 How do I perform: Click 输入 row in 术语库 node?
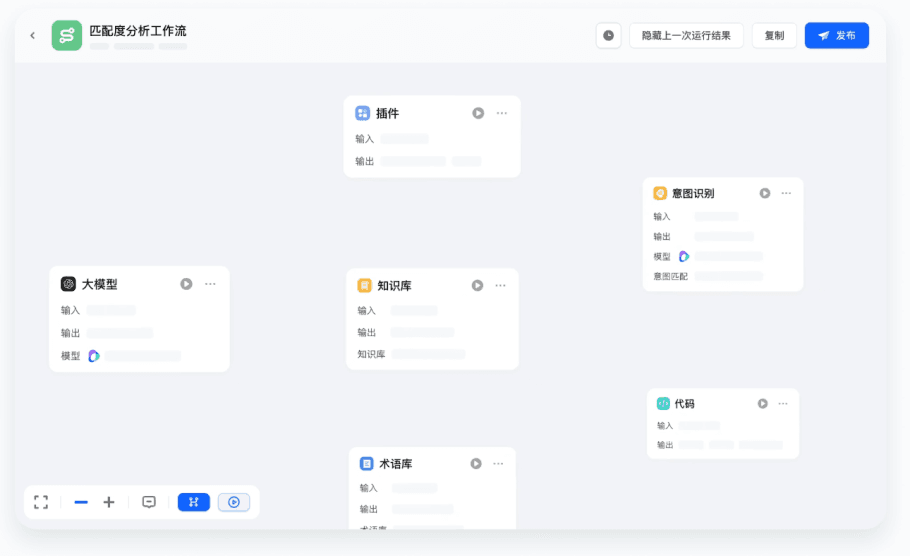click(399, 488)
